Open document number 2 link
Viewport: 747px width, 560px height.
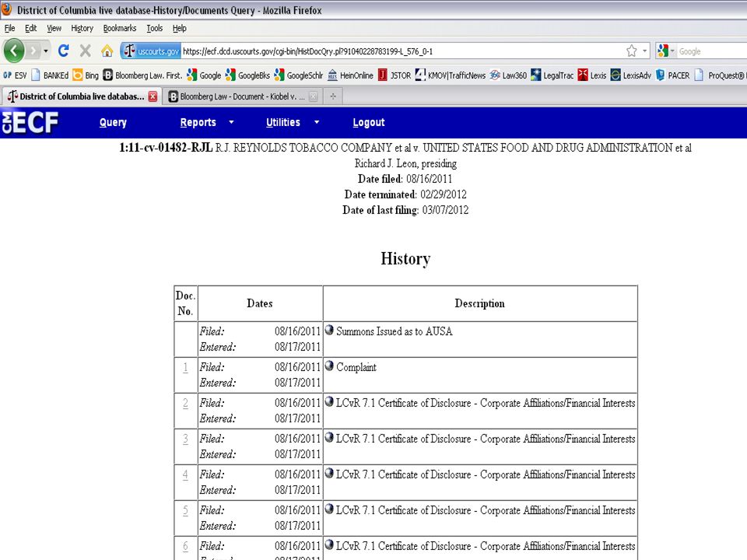pos(185,404)
